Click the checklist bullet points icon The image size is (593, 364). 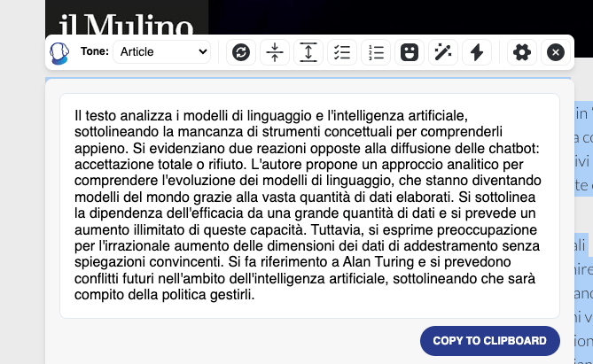coord(342,52)
